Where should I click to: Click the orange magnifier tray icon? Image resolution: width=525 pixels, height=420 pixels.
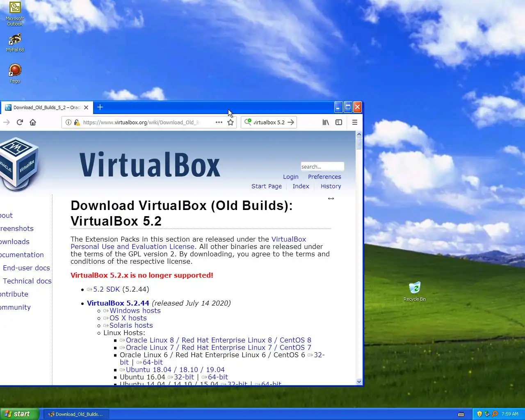coord(495,414)
